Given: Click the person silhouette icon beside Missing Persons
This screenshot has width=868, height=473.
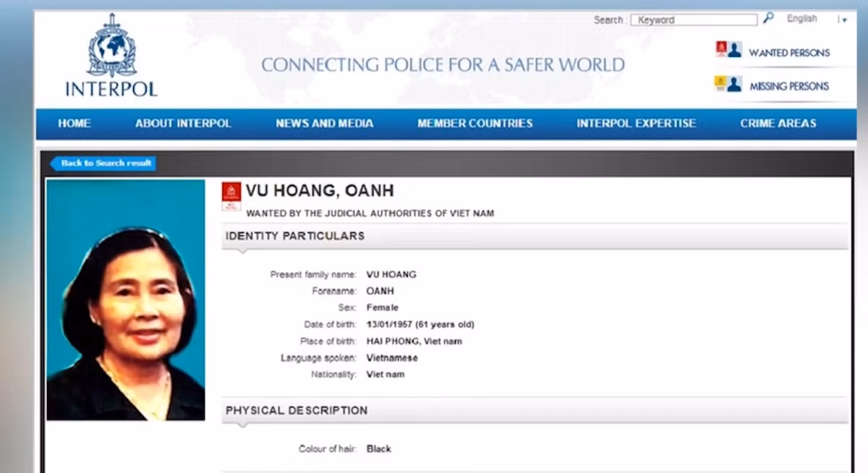Looking at the screenshot, I should point(735,84).
